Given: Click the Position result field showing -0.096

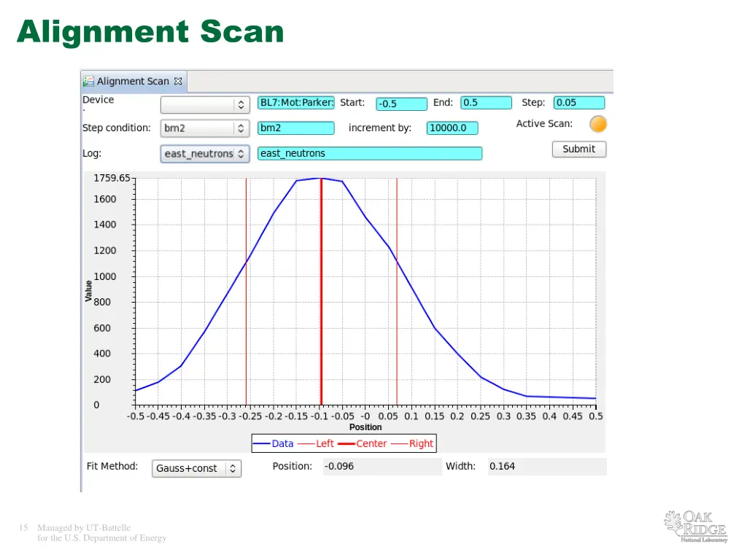Looking at the screenshot, I should click(382, 467).
